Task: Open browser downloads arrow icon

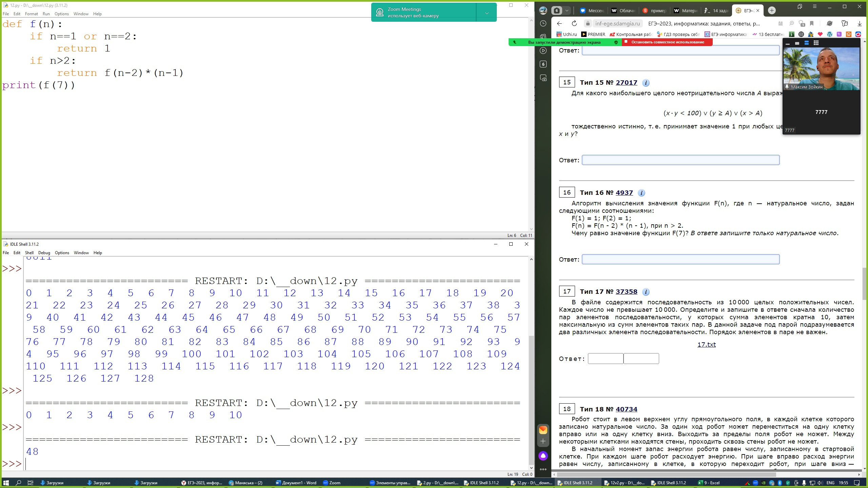Action: (x=860, y=23)
